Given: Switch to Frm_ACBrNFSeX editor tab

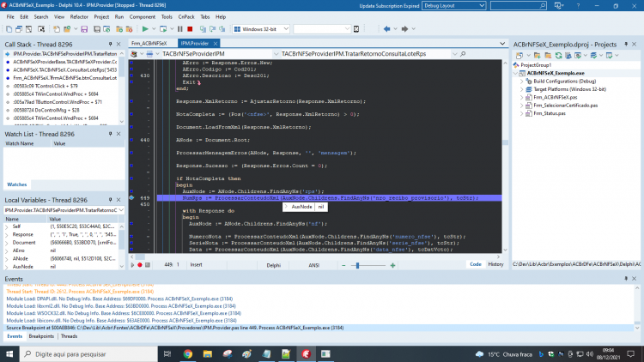Looking at the screenshot, I should point(149,43).
